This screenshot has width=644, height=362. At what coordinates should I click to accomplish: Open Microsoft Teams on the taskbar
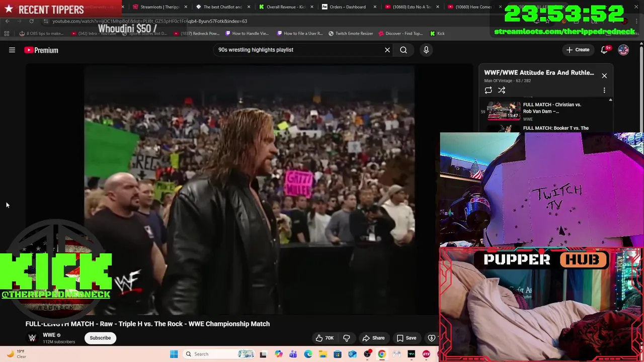293,354
